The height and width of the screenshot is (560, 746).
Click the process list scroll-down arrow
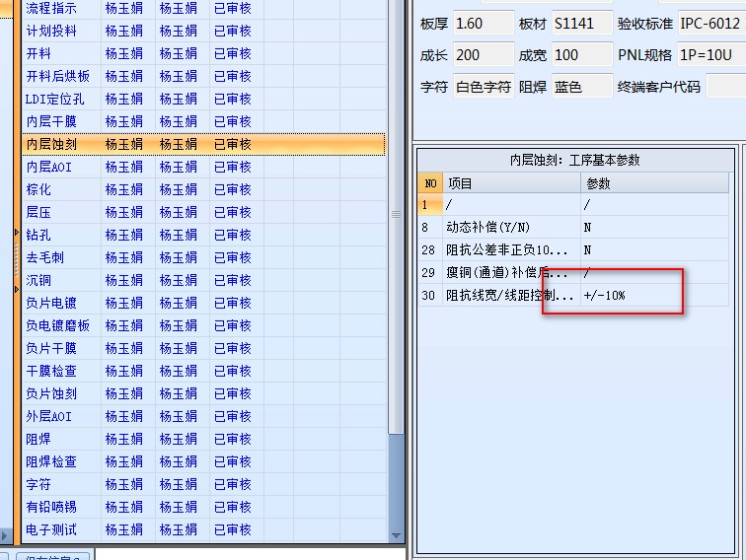pos(396,535)
